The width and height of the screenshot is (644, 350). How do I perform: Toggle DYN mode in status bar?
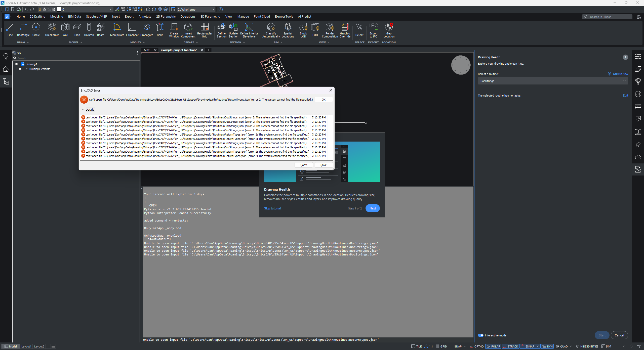pyautogui.click(x=548, y=346)
